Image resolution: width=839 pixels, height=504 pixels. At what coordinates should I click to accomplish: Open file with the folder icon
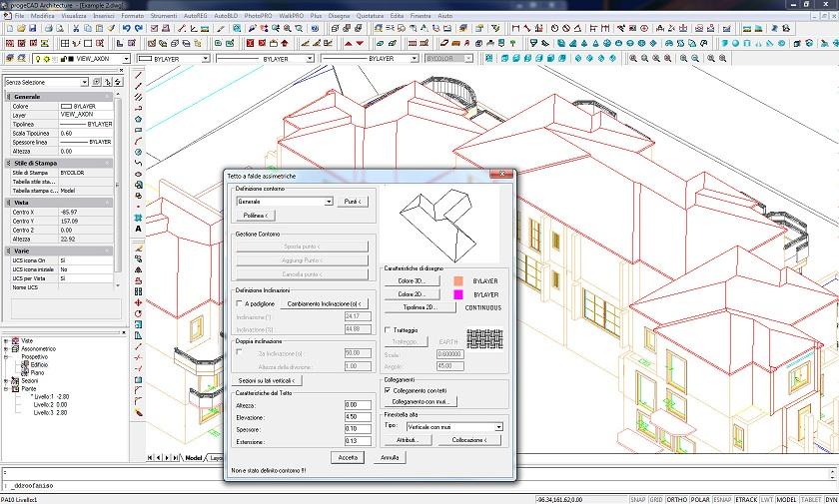[20, 29]
